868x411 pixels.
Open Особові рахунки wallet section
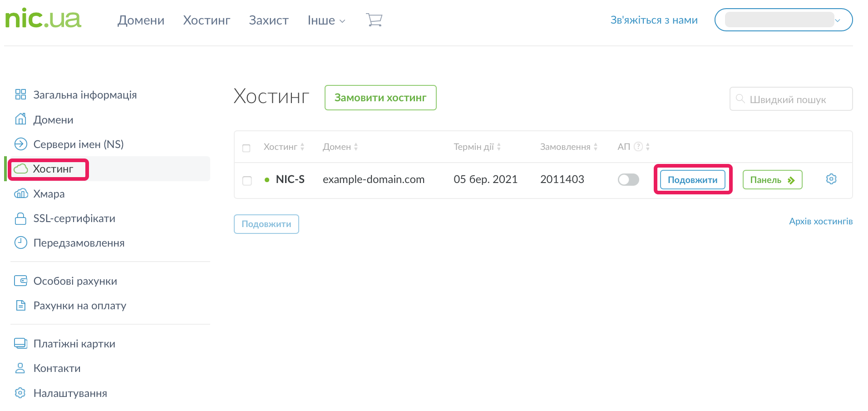point(75,281)
